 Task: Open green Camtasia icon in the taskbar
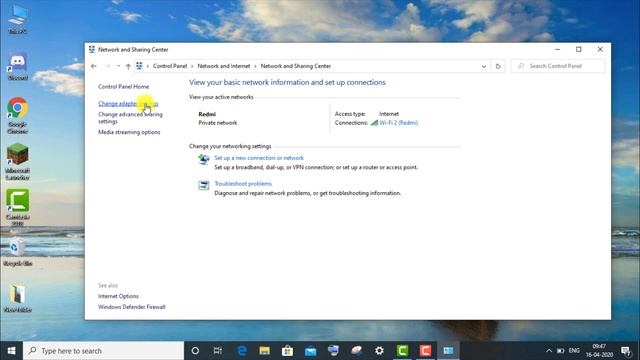[402, 351]
